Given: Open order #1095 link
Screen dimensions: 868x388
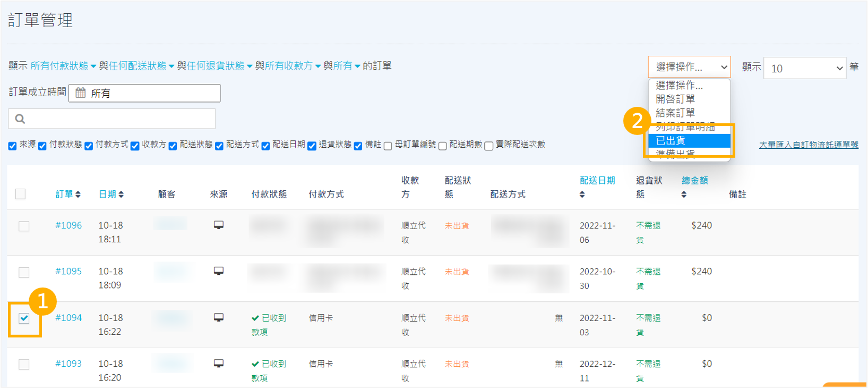Looking at the screenshot, I should tap(68, 271).
